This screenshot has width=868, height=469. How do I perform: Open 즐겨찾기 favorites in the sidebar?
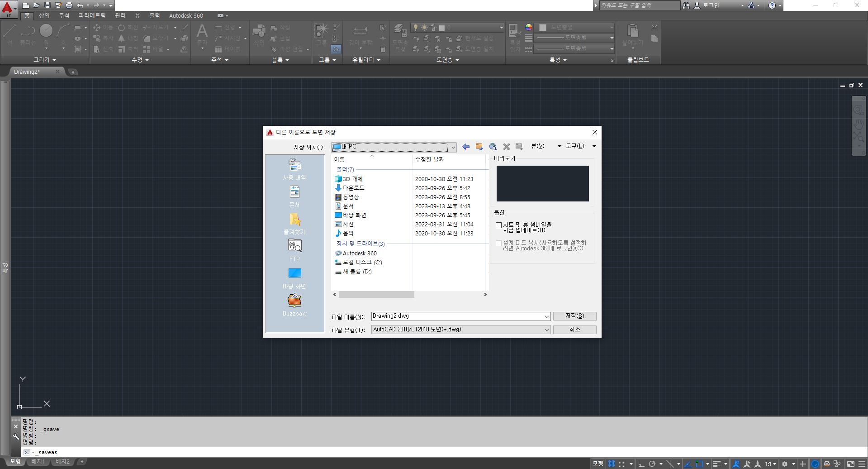(x=294, y=224)
